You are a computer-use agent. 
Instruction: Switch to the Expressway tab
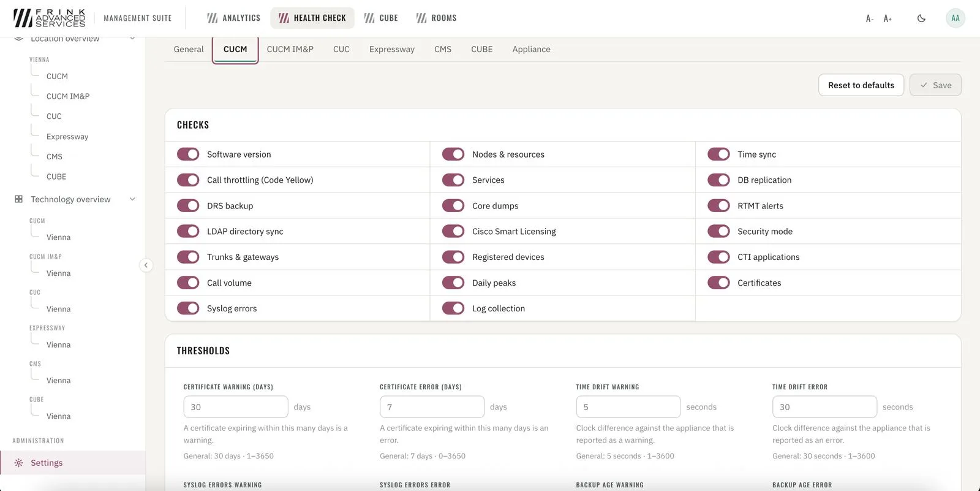click(x=391, y=49)
